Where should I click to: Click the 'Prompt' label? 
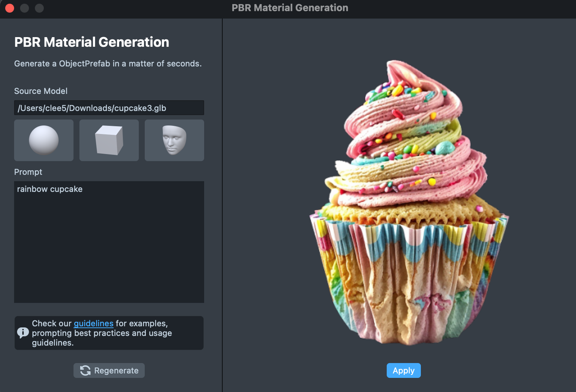click(28, 172)
